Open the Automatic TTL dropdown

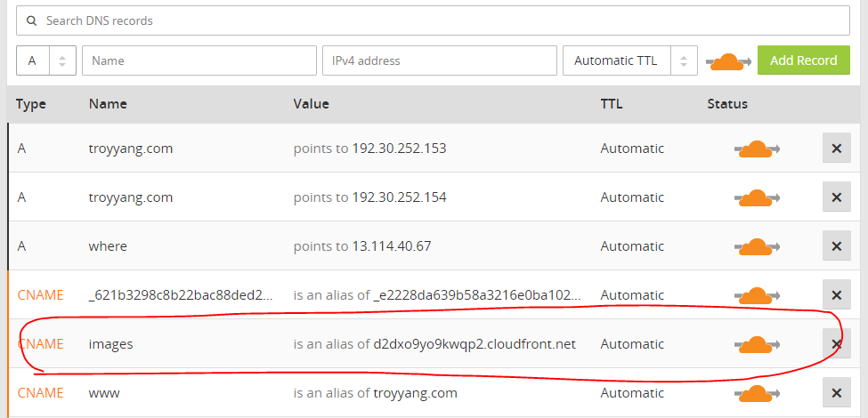click(629, 61)
